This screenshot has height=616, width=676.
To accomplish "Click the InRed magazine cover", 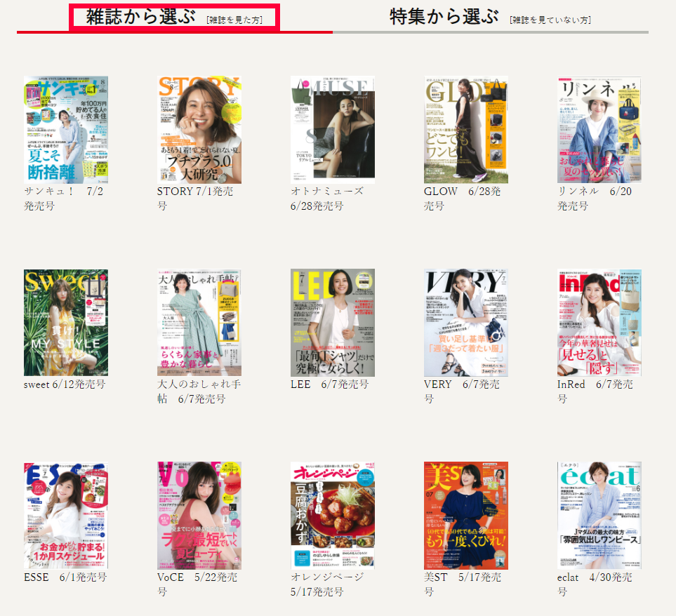I will click(x=599, y=322).
